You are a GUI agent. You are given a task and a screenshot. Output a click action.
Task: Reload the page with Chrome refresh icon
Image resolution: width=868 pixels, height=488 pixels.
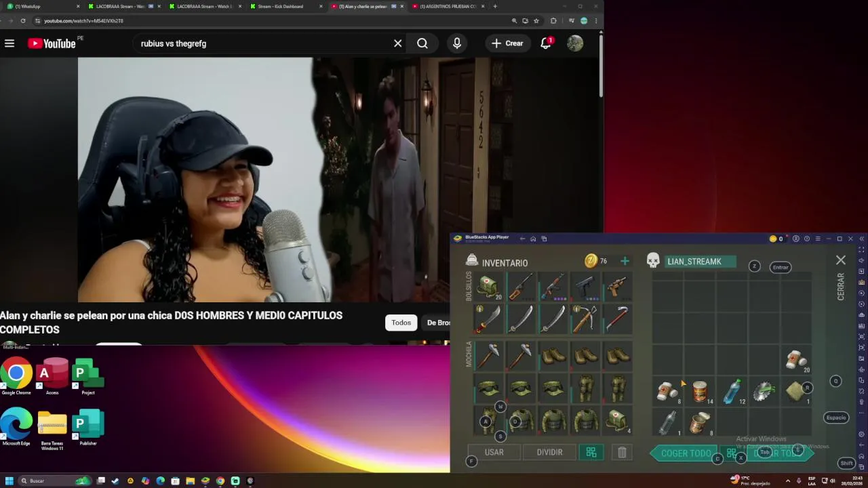[x=23, y=20]
